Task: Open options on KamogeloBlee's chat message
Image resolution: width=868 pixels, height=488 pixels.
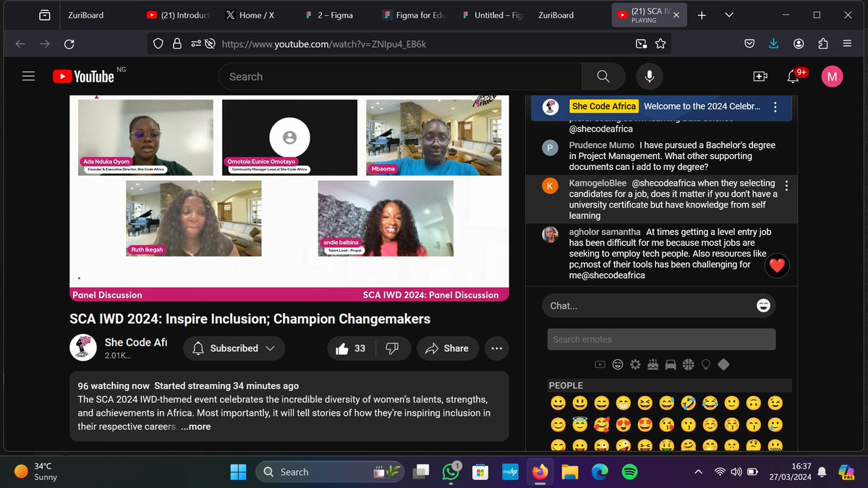Action: tap(786, 187)
